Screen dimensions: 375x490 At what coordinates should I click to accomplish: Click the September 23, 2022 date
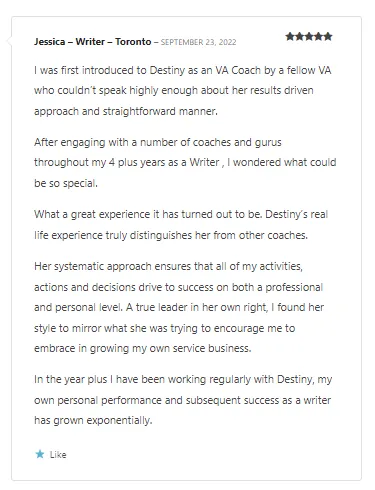tap(199, 42)
